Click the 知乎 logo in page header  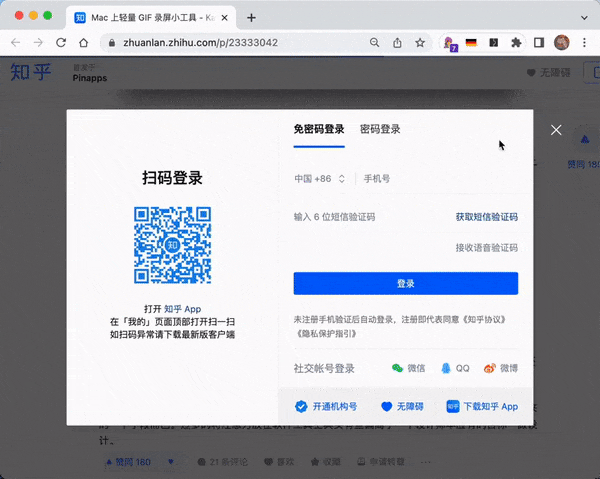(x=31, y=72)
